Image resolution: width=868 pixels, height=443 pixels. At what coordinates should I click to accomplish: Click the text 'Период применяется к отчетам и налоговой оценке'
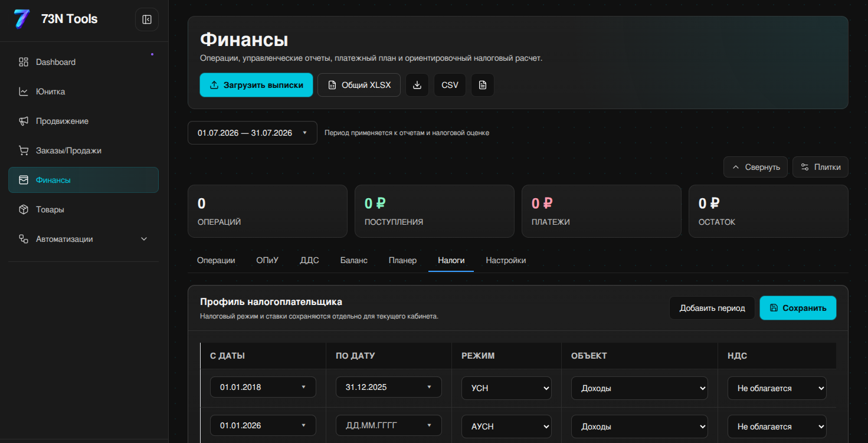pos(407,133)
